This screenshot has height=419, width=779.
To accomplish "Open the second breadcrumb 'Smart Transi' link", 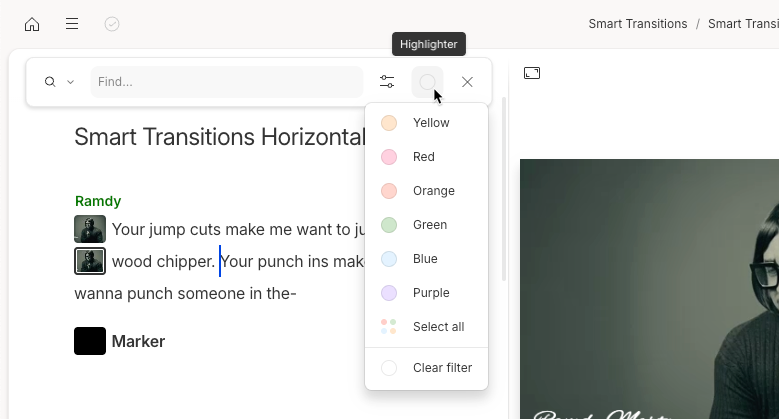I will 743,24.
